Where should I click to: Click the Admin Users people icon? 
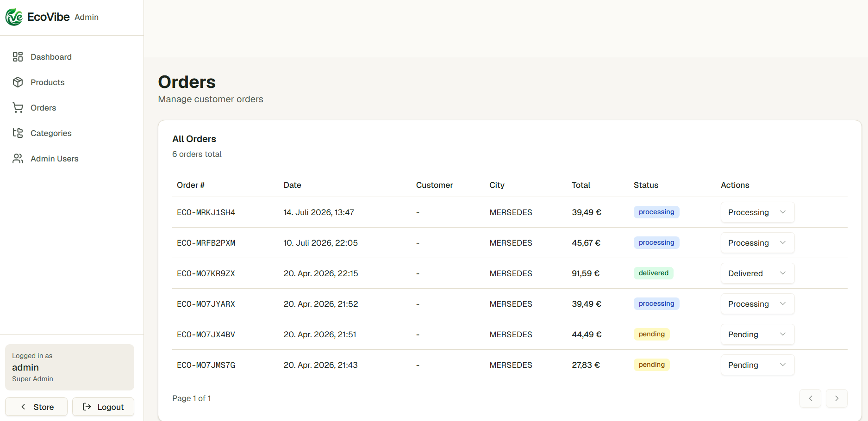(x=18, y=159)
